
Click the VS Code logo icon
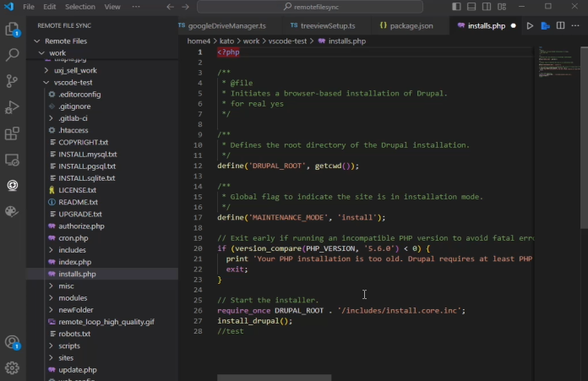tap(8, 7)
